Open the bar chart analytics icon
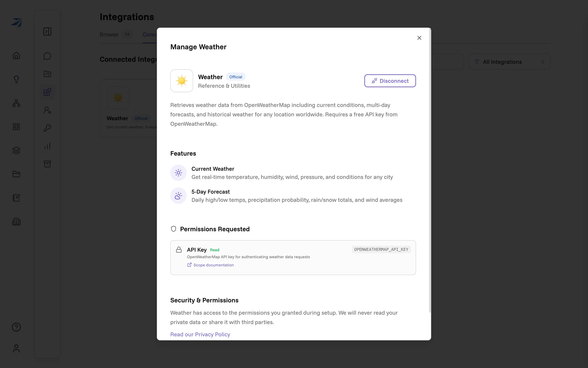The image size is (588, 368). point(47,146)
